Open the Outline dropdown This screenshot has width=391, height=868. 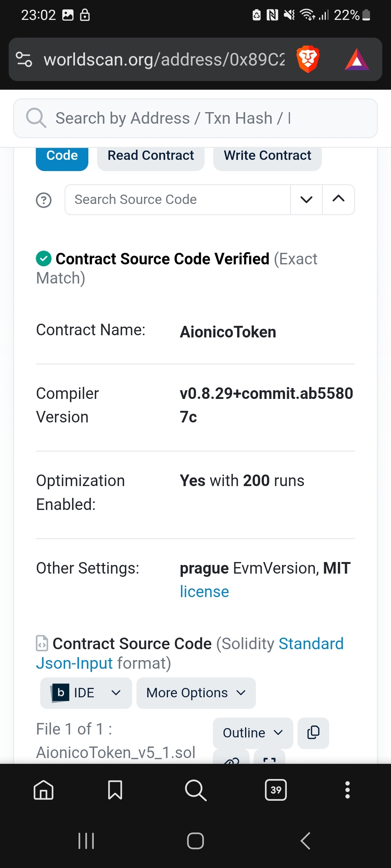(x=253, y=733)
